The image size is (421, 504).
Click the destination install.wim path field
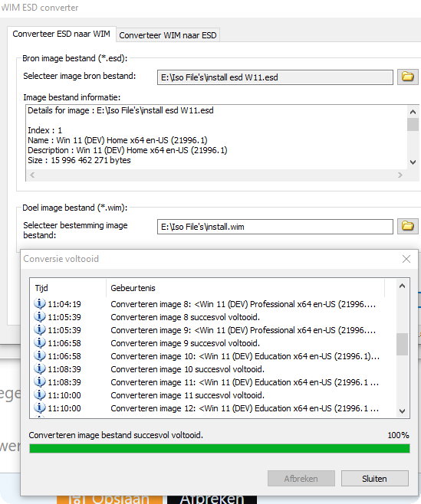275,227
